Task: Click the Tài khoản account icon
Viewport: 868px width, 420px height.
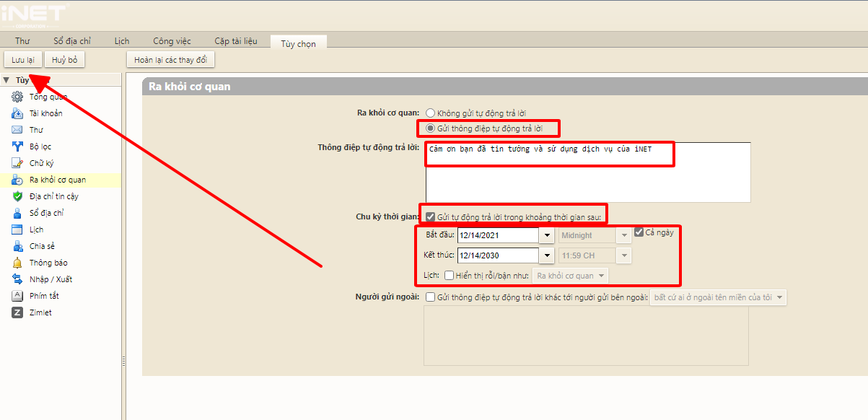Action: [17, 113]
